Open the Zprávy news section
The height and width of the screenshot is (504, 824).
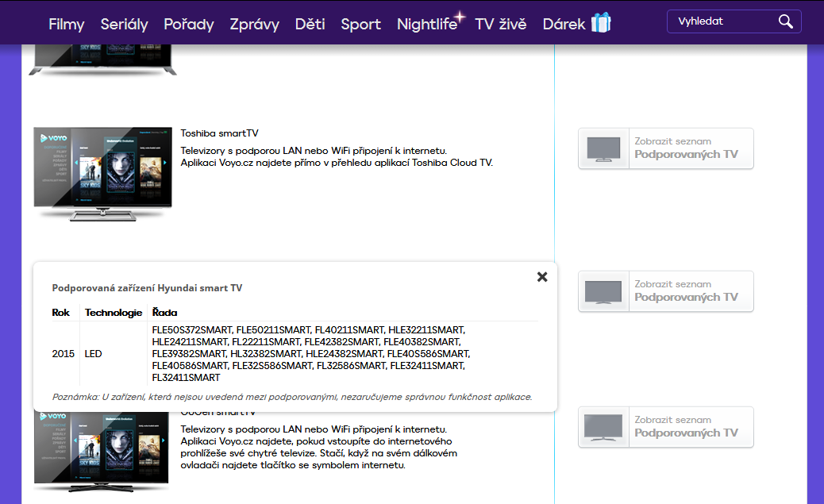254,24
